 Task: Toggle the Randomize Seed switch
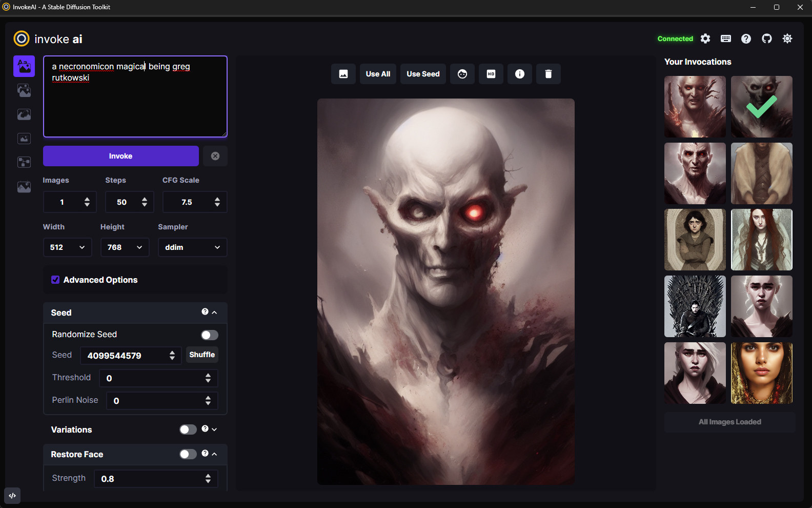tap(209, 335)
